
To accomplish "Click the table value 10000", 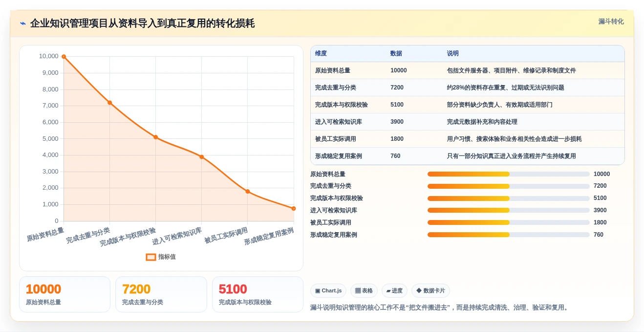I will (399, 70).
